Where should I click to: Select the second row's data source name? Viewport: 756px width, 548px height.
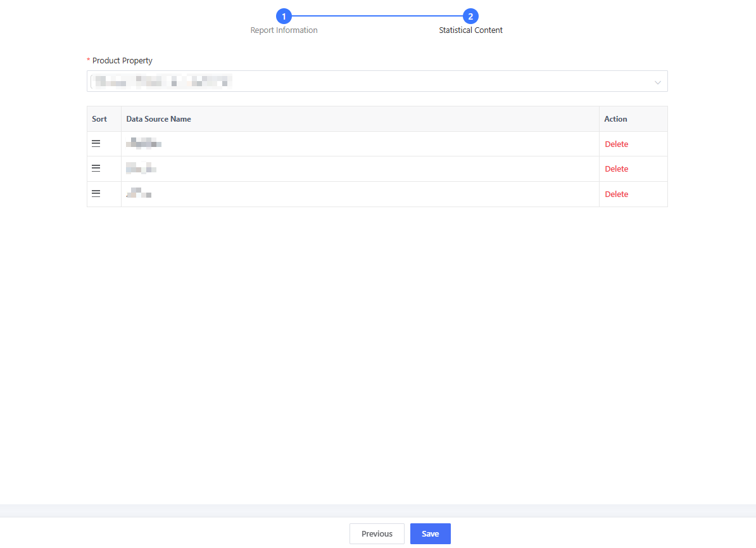point(141,169)
